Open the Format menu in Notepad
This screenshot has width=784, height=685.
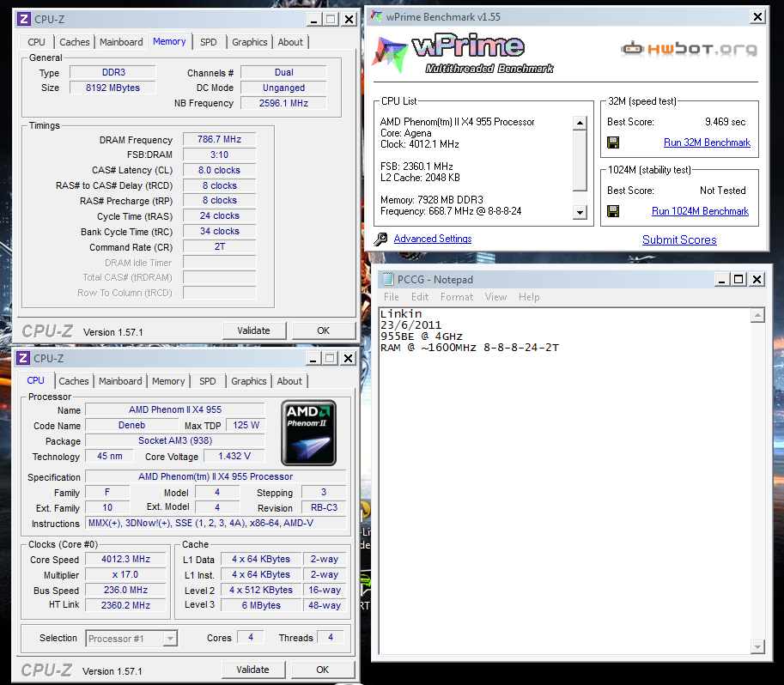(x=457, y=297)
